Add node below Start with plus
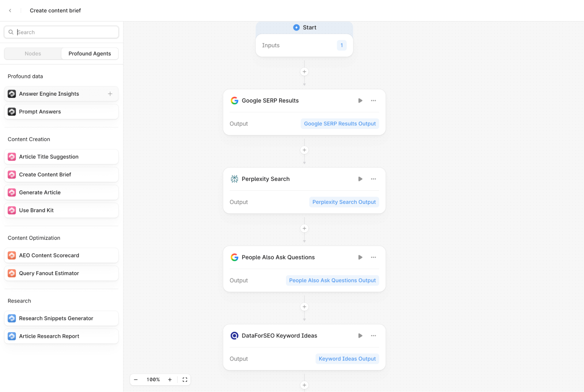Screen dimensions: 584x392 pyautogui.click(x=304, y=72)
